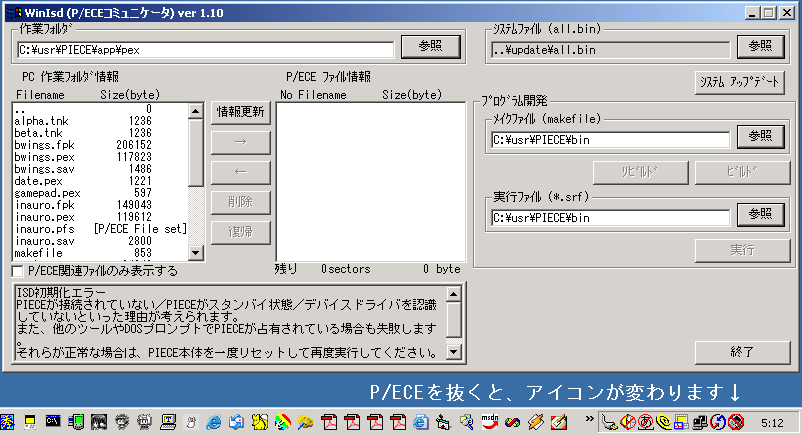This screenshot has height=435, width=802.
Task: Select the .. parent folder row
Action: point(101,109)
